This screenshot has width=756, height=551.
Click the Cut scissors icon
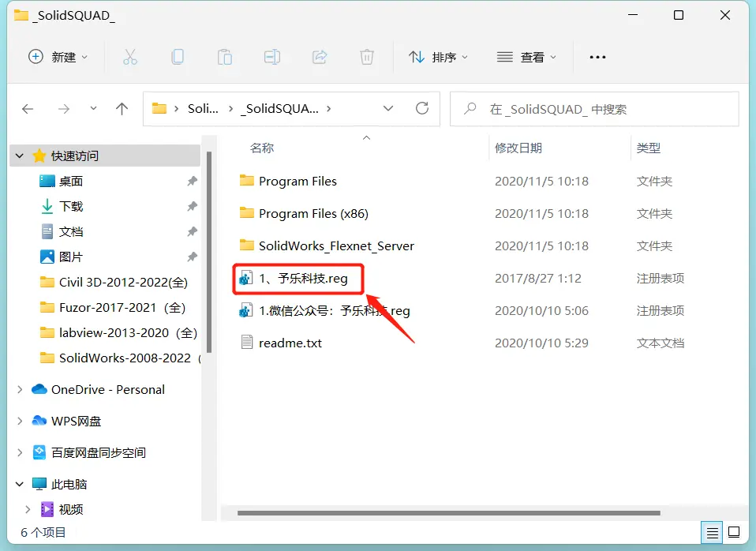(129, 57)
